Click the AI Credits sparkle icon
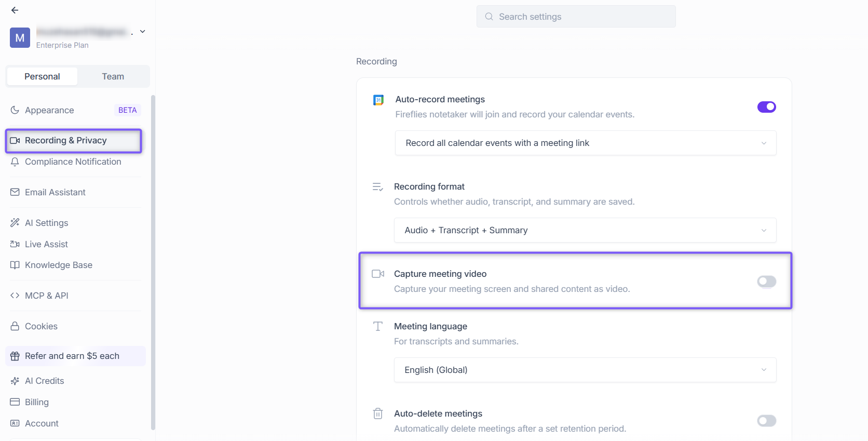Image resolution: width=868 pixels, height=441 pixels. 15,381
